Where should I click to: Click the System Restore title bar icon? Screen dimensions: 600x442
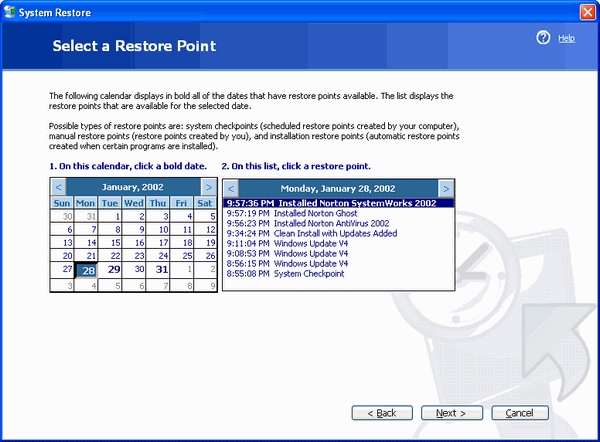(x=10, y=12)
